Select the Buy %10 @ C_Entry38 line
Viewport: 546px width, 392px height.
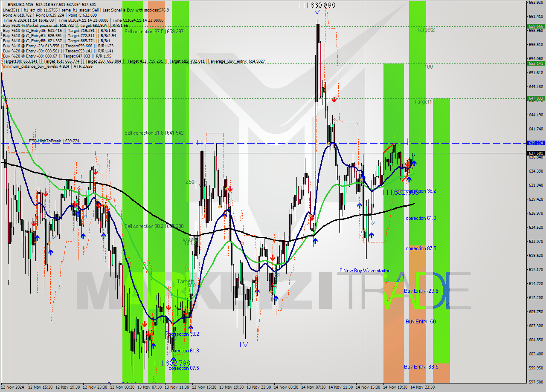(x=59, y=31)
